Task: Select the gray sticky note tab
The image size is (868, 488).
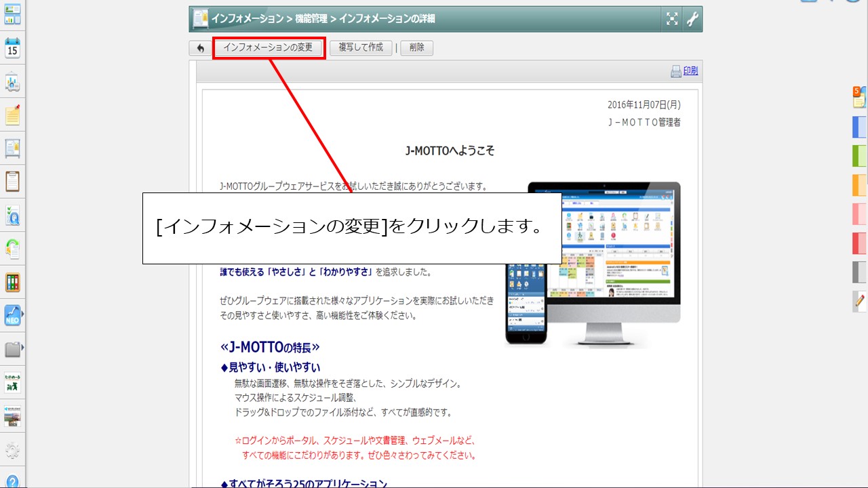Action: tap(859, 272)
